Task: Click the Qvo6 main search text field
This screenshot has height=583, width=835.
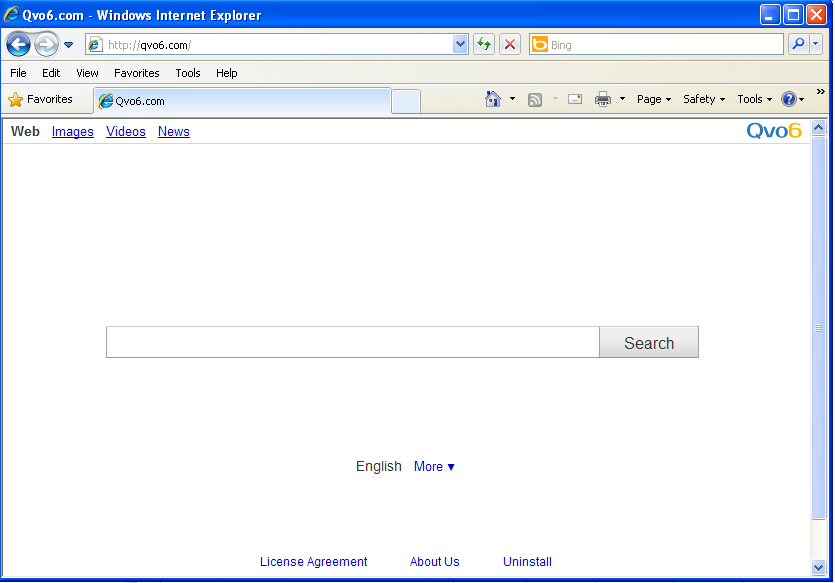Action: coord(353,342)
